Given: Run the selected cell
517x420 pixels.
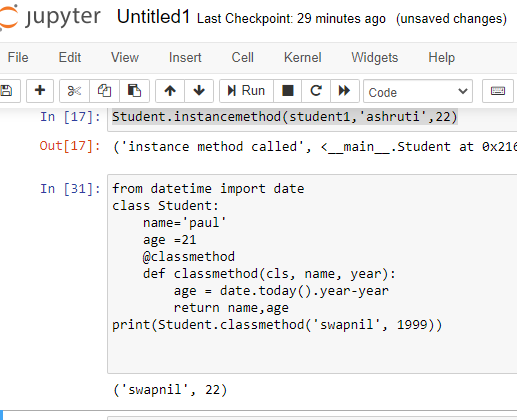Looking at the screenshot, I should click(246, 91).
